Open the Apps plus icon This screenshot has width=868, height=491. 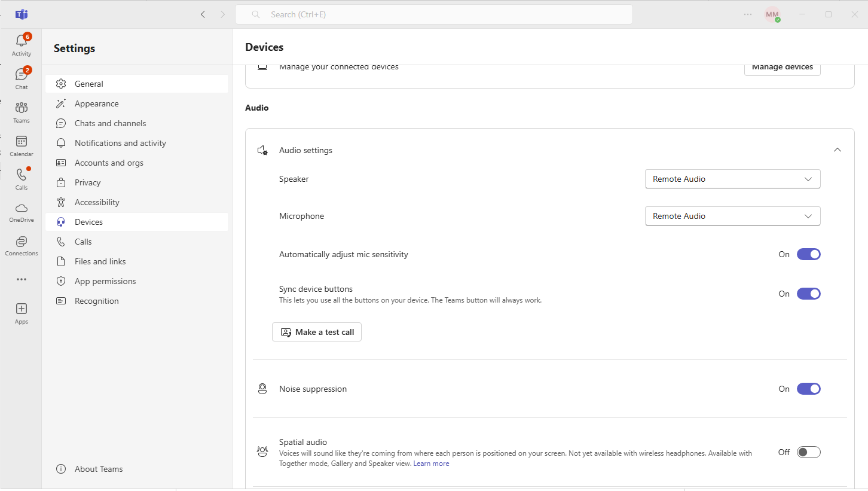coord(22,309)
